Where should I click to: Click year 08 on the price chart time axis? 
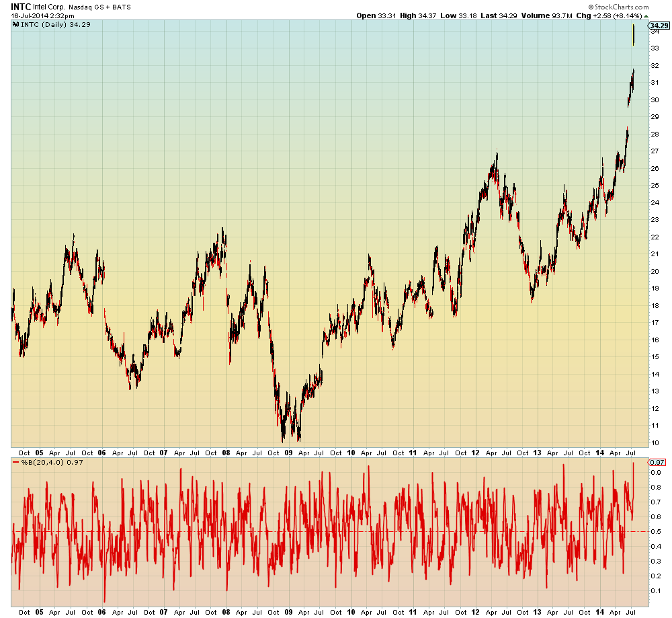[x=226, y=453]
